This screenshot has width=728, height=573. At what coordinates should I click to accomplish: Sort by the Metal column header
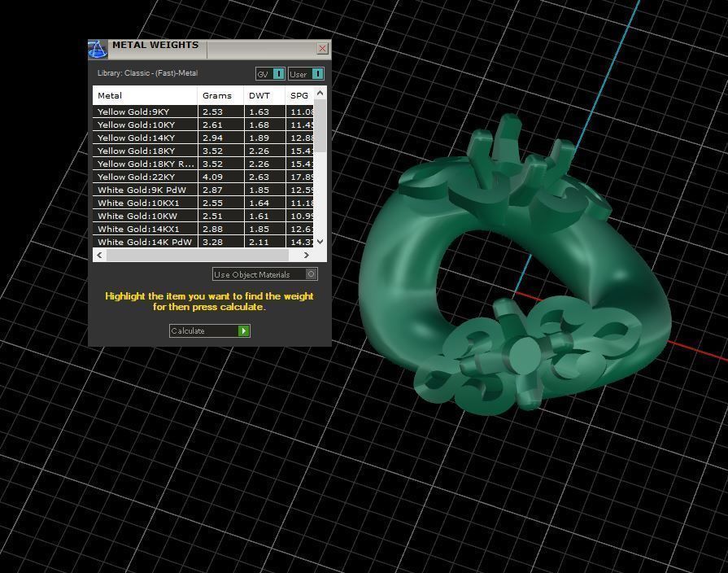coord(145,95)
